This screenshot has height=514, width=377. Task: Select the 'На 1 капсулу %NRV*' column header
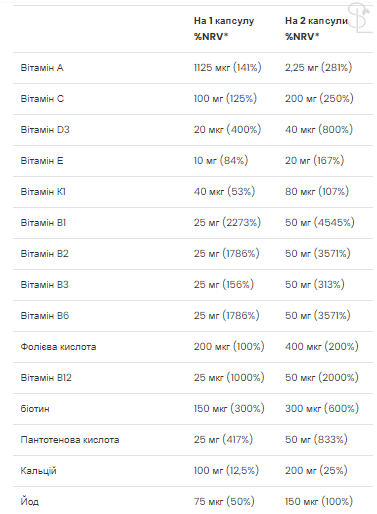(x=224, y=29)
